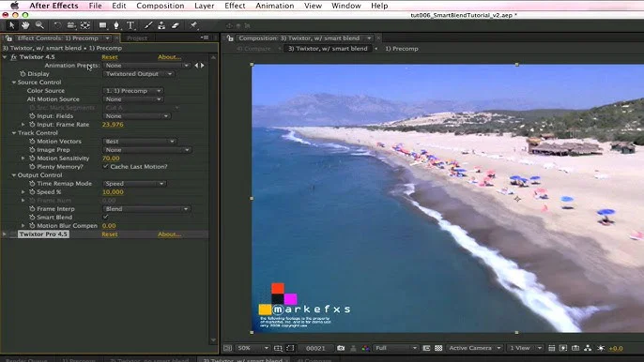
Task: Click the current frame 00021 field
Action: click(315, 348)
